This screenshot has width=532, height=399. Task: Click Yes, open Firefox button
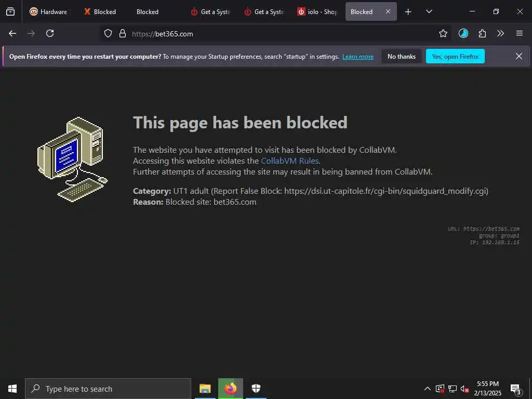(x=455, y=57)
